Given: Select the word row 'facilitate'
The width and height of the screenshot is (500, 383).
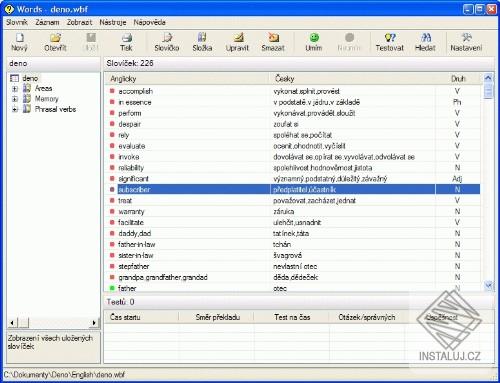Looking at the screenshot, I should [293, 222].
